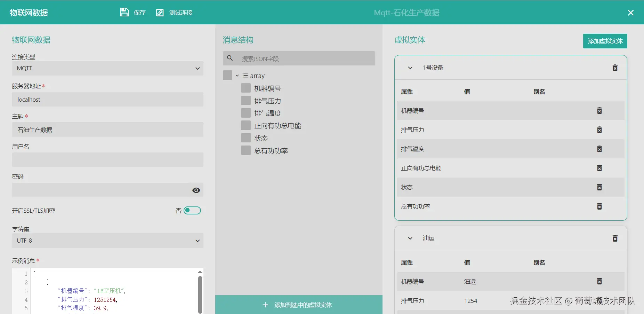Check the 排气压力 field checkbox

246,101
